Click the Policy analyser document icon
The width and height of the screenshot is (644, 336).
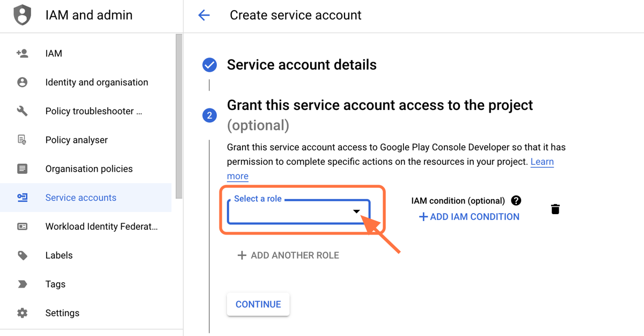coord(22,140)
